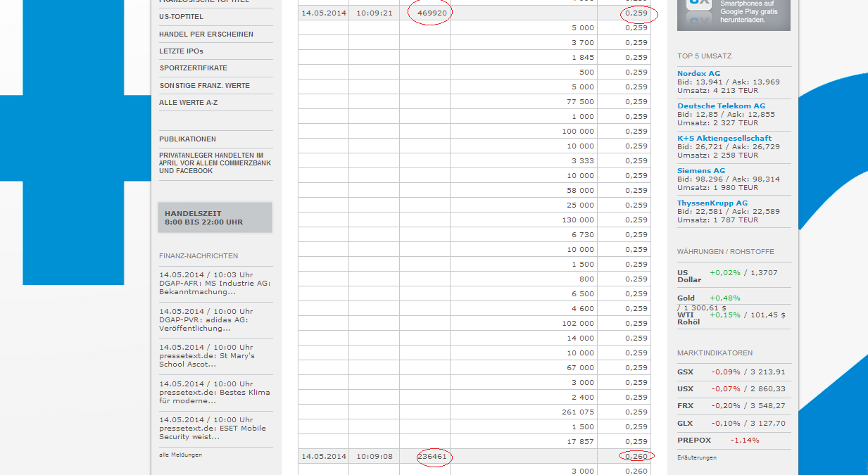
Task: Click the 100 000 volume cell
Action: 524,131
